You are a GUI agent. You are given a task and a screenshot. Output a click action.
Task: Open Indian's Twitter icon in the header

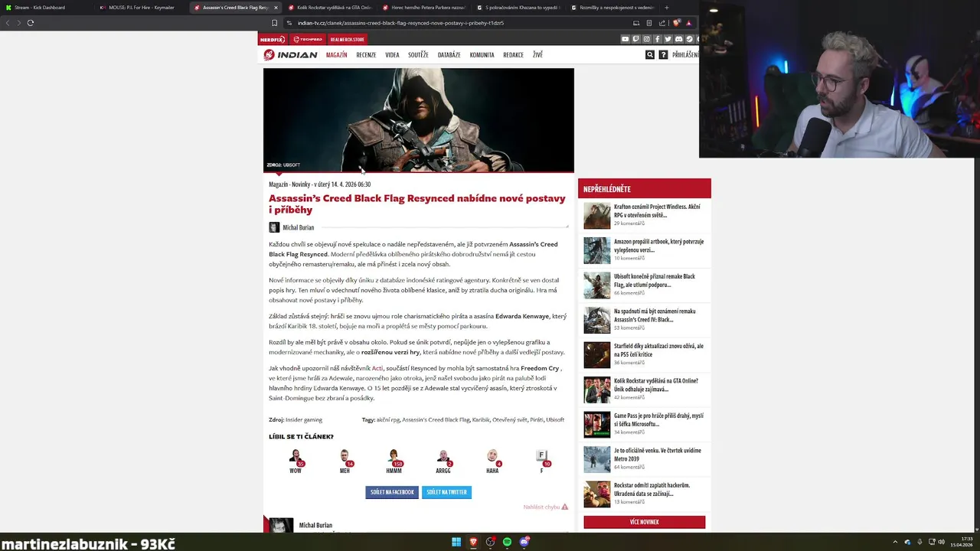(668, 39)
